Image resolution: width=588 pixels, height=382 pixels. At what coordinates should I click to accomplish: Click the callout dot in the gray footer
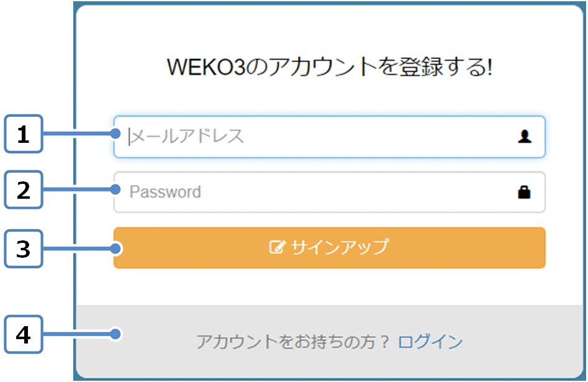coord(116,334)
